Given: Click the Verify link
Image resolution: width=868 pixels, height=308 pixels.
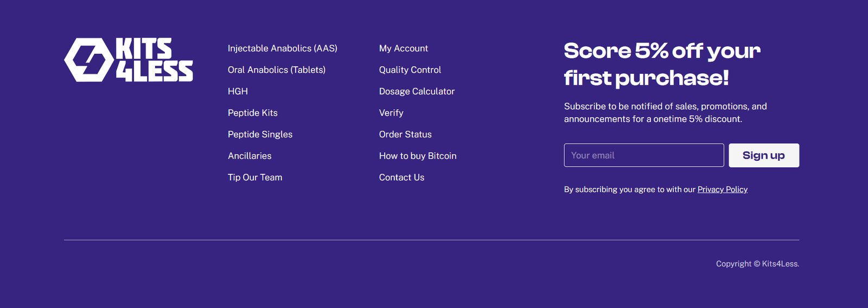Looking at the screenshot, I should click(x=391, y=113).
